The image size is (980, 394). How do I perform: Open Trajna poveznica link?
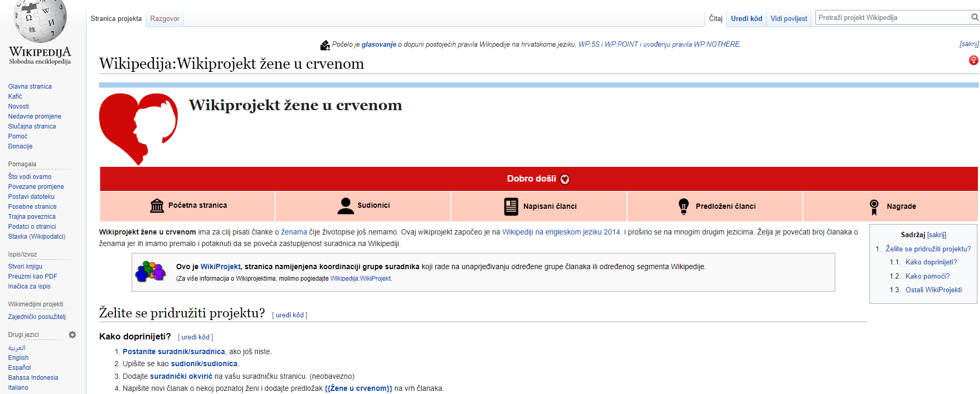(x=32, y=217)
